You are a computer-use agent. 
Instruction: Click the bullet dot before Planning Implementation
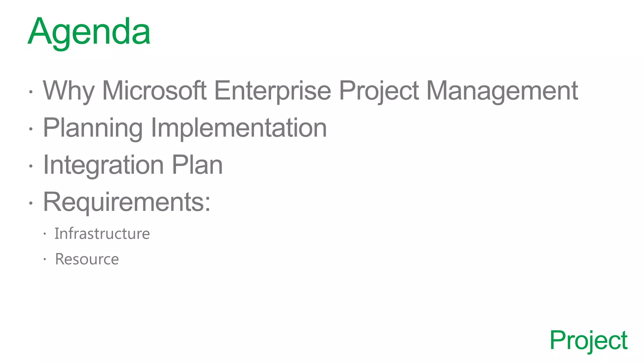tap(31, 129)
